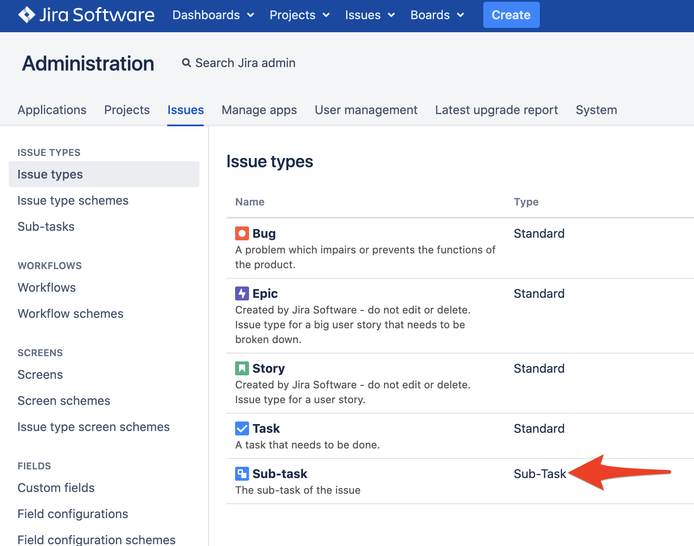Click the blue Create button
694x546 pixels.
511,15
